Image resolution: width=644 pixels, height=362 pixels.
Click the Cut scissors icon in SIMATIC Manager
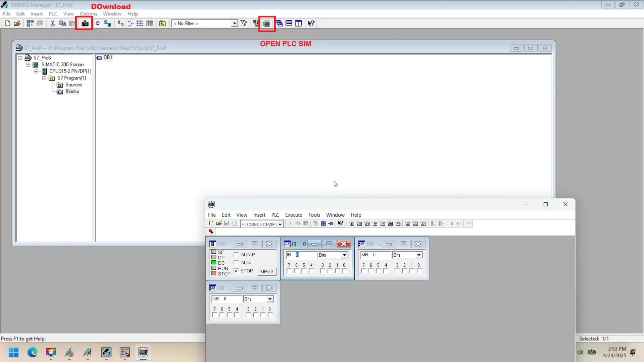pyautogui.click(x=53, y=23)
